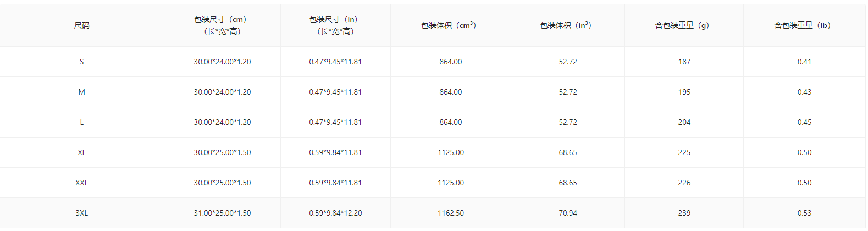Viewport: 868px width, 231px height.
Task: Click the 尺码 column header
Action: 82,25
